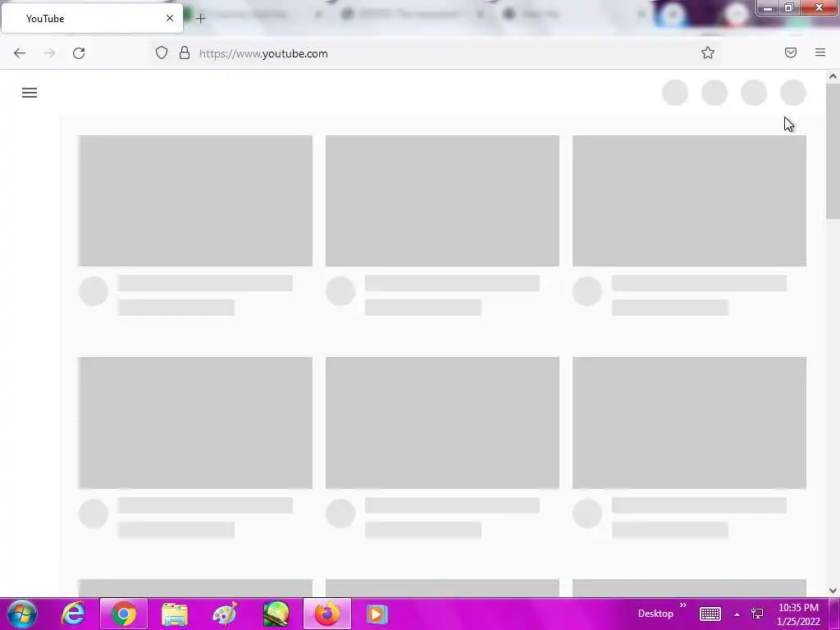Open the green globe taskbar application

pos(276,614)
